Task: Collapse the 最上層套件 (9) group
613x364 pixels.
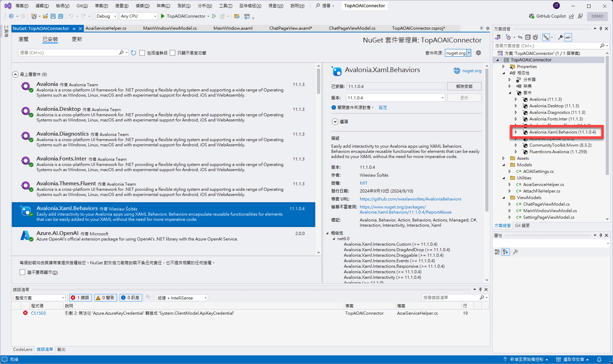Action: pyautogui.click(x=16, y=74)
